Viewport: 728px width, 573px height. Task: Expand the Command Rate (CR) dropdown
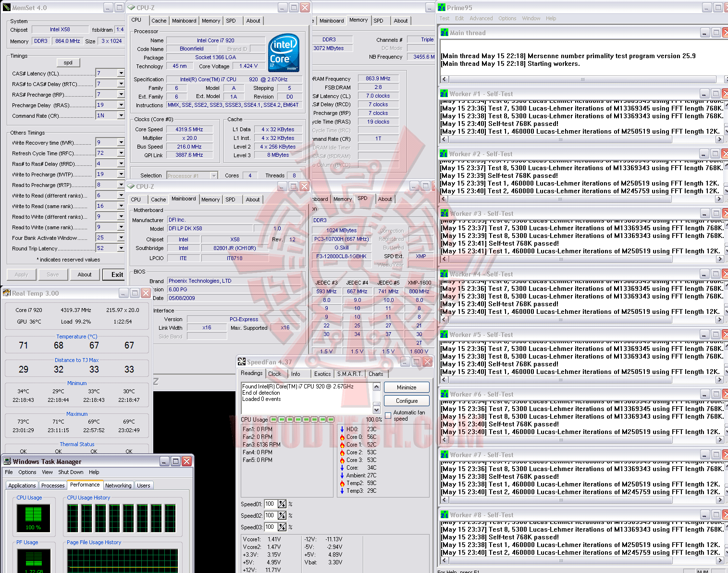click(x=121, y=116)
